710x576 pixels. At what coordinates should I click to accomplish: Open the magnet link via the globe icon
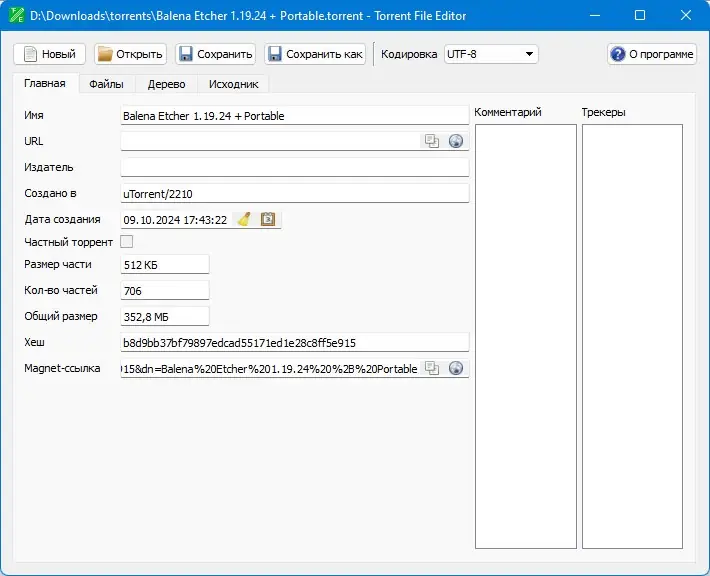click(456, 369)
